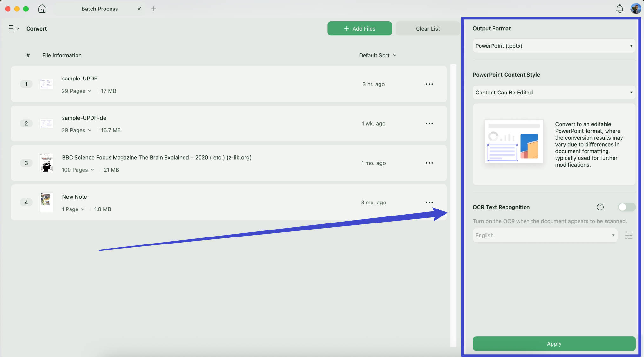The width and height of the screenshot is (644, 357).
Task: Click the PowerPoint style preview illustration
Action: click(x=514, y=141)
